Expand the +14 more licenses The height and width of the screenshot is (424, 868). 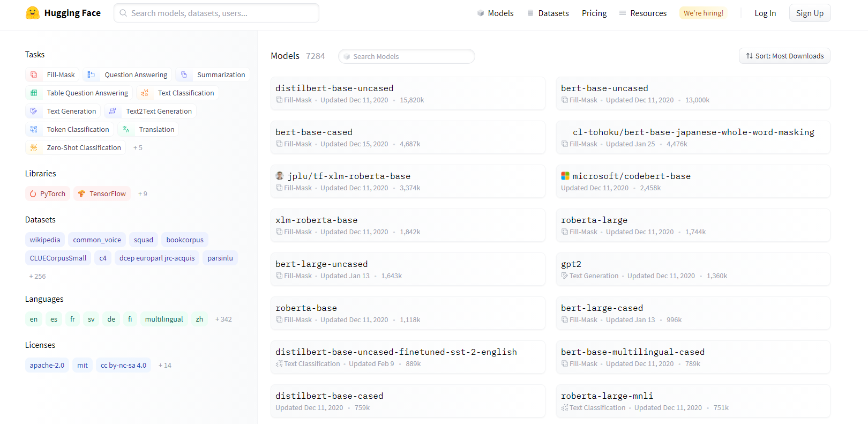[x=165, y=365]
